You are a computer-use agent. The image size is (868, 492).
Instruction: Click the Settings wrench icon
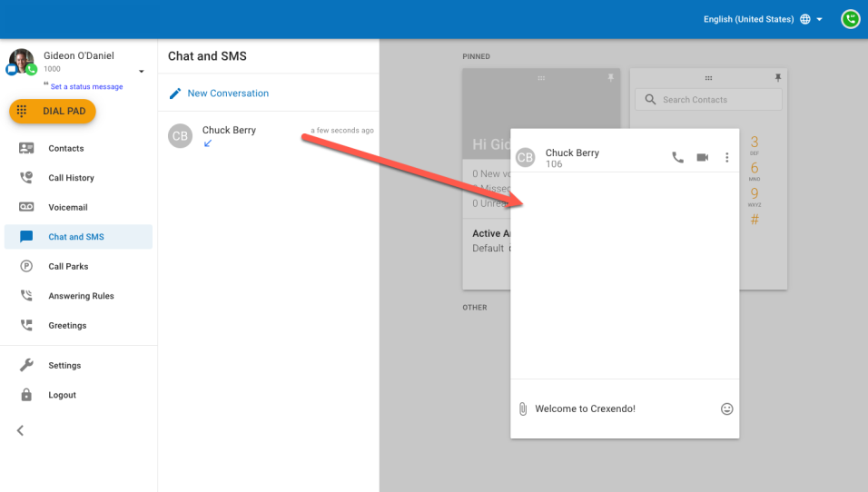click(26, 365)
